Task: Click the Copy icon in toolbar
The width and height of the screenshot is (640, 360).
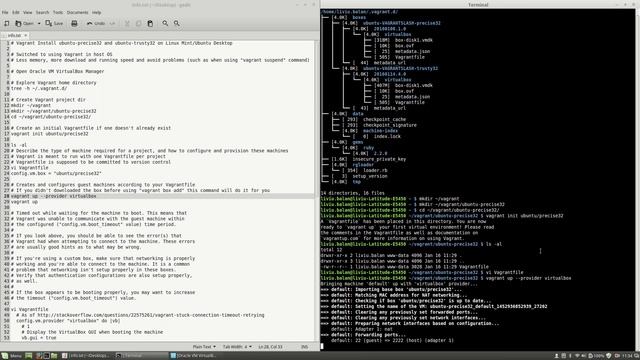Action: (x=138, y=23)
